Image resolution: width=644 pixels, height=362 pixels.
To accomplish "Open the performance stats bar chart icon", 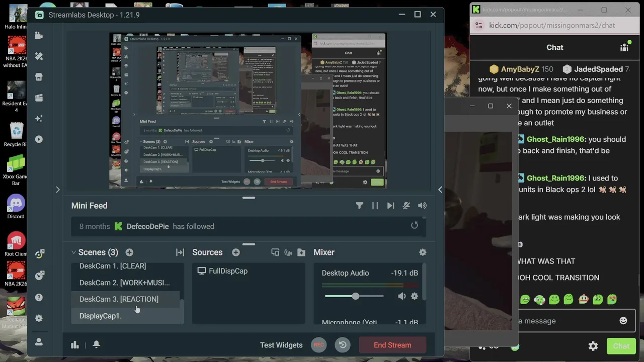I will coord(75,345).
